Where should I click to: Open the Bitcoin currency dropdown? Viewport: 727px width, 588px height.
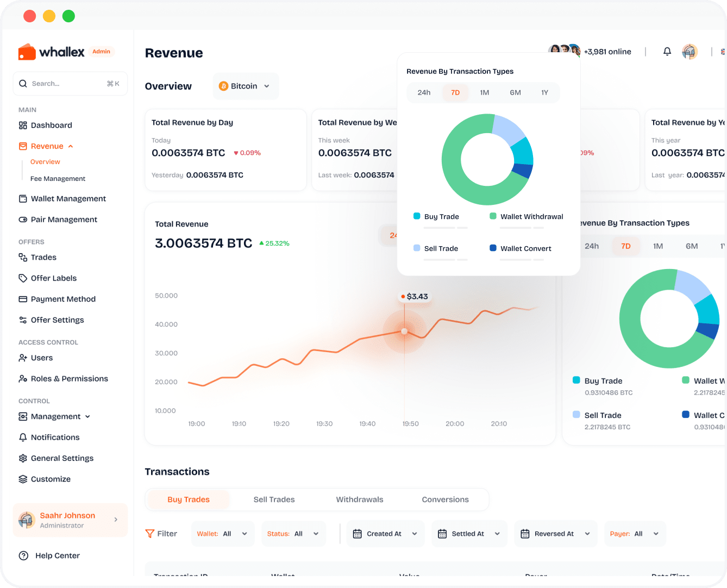245,86
